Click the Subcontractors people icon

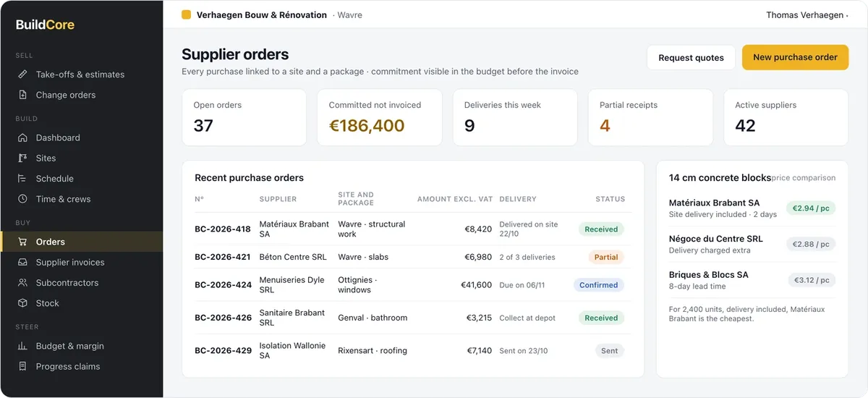coord(22,283)
